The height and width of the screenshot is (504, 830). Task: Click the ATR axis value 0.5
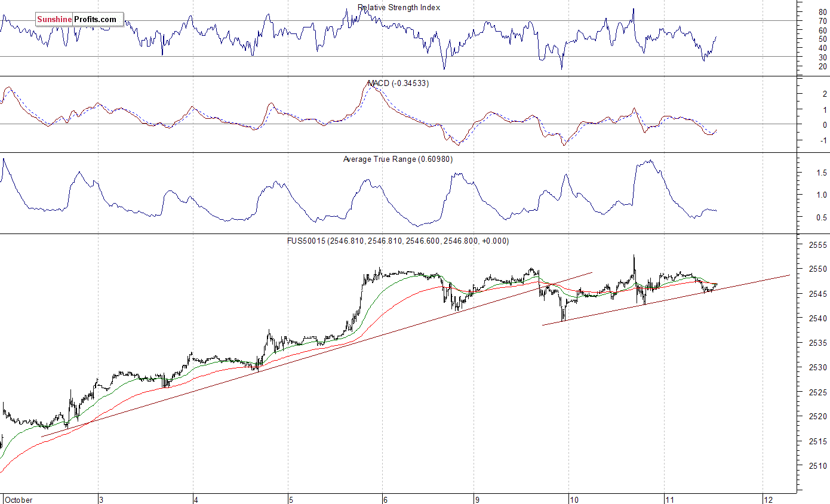[x=822, y=217]
